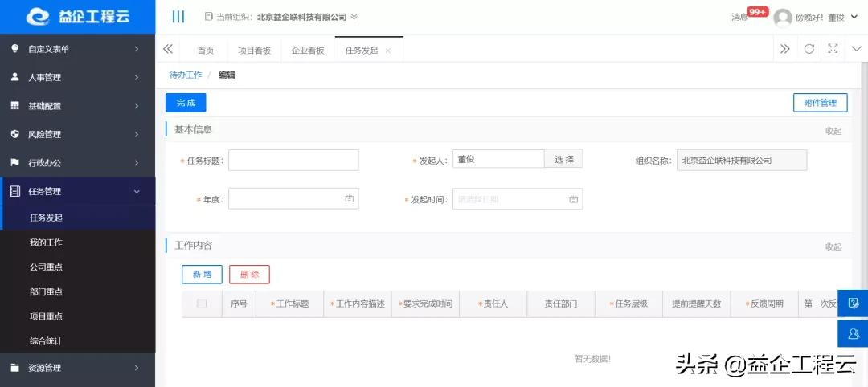
Task: Click the refresh page icon
Action: 809,49
